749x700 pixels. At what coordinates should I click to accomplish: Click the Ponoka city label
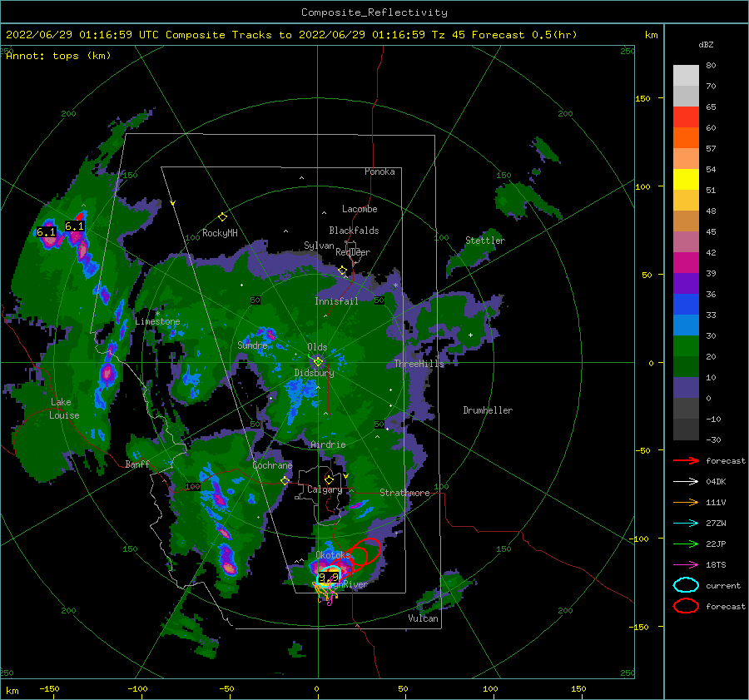point(379,171)
